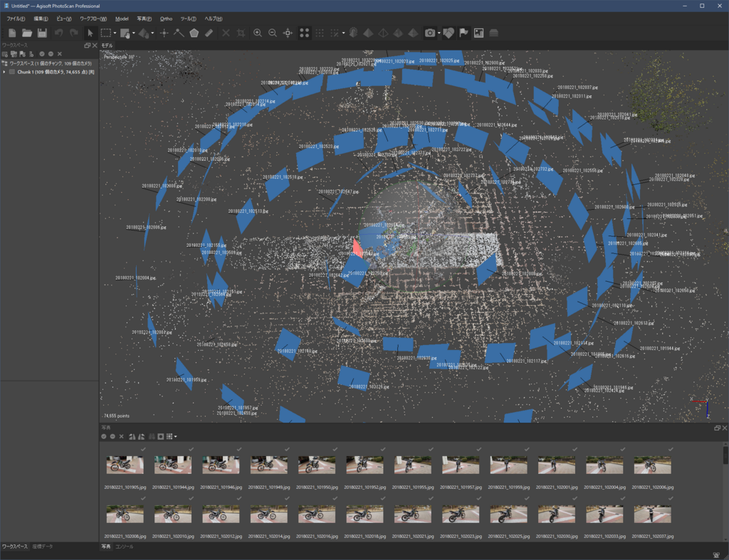Open the Ortho menu

click(166, 19)
